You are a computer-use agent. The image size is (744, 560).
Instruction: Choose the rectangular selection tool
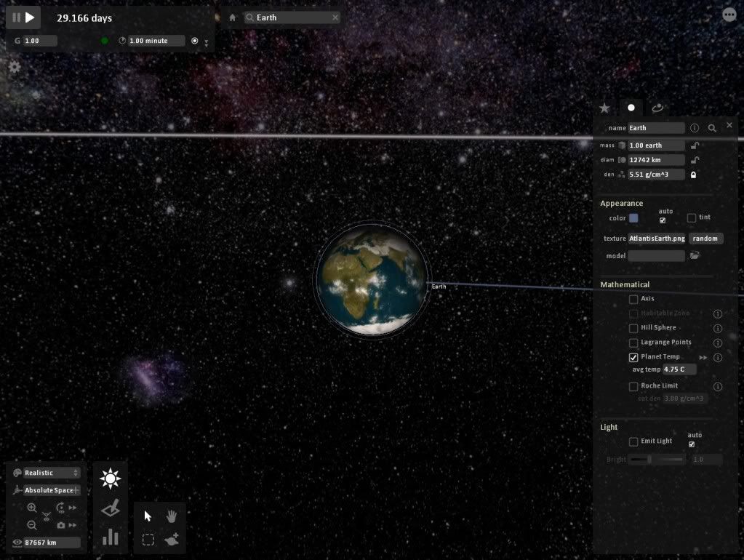tap(148, 540)
